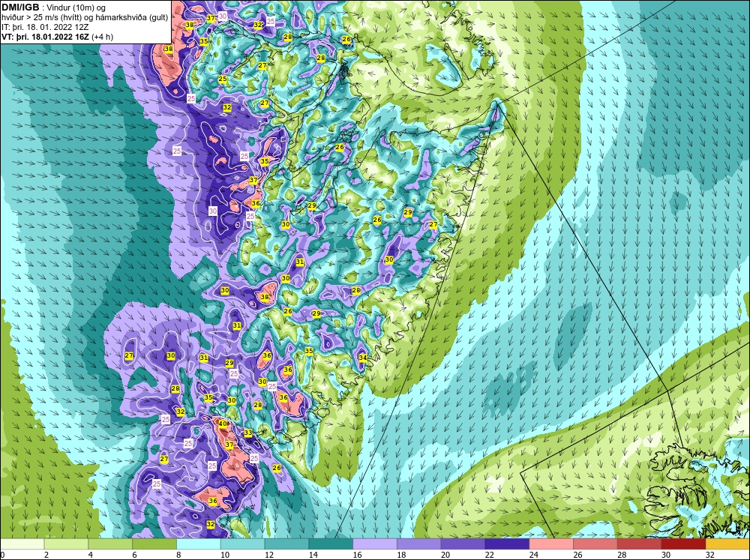Image resolution: width=750 pixels, height=560 pixels.
Task: Choose the 12–14 m/s teal legend swatch
Action: 286,544
